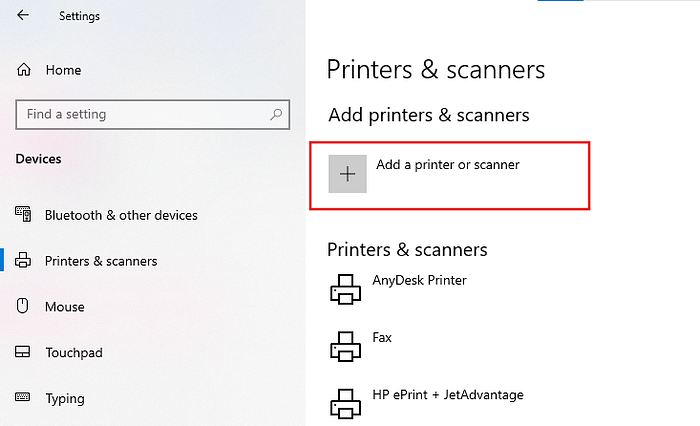700x426 pixels.
Task: Click the Settings window title
Action: (79, 16)
